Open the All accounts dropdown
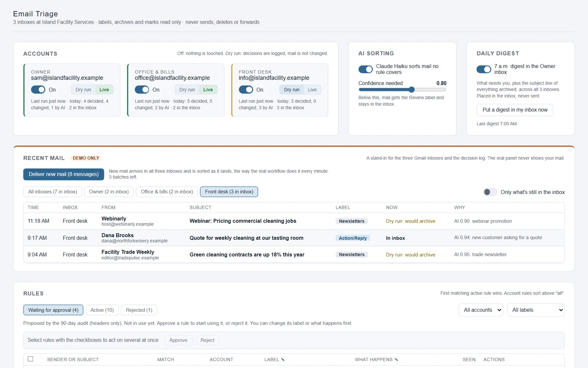 pos(481,310)
